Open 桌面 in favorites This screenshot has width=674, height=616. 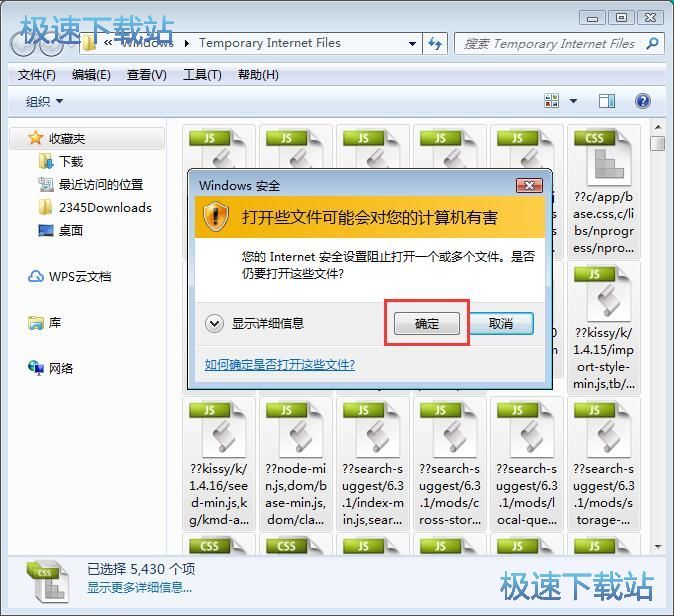pyautogui.click(x=71, y=230)
